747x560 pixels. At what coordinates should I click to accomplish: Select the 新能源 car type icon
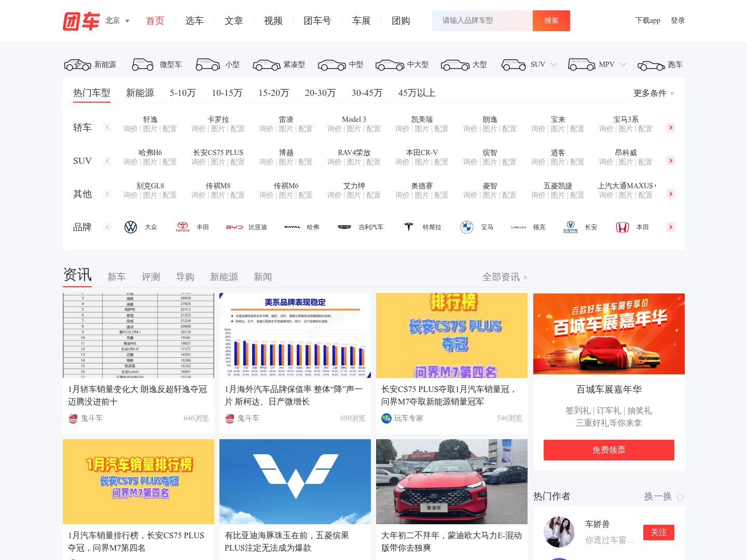[x=77, y=65]
